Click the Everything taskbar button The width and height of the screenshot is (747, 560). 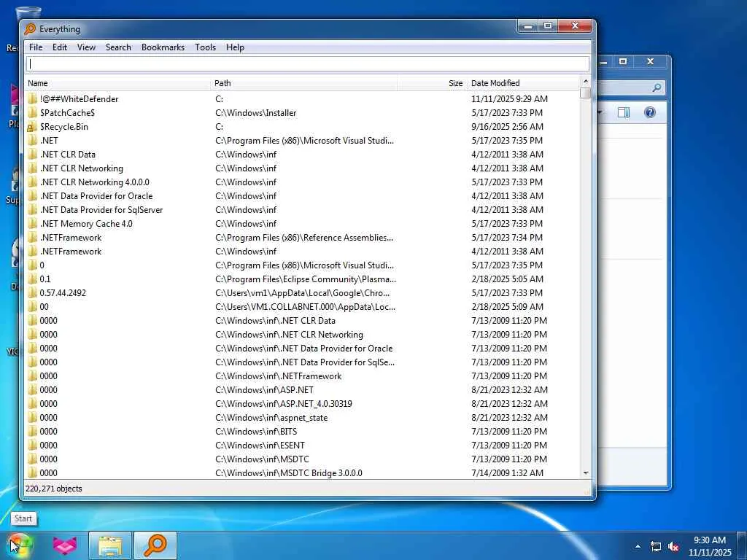(x=155, y=545)
